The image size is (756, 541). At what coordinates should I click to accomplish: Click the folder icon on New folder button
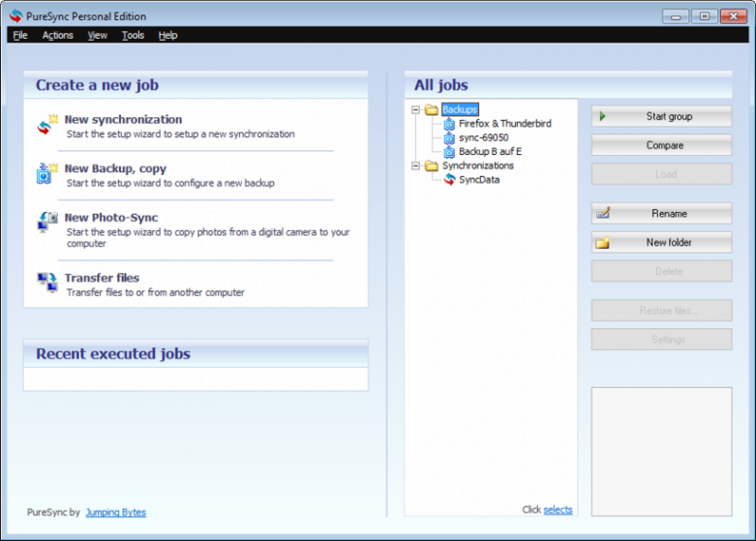click(603, 242)
